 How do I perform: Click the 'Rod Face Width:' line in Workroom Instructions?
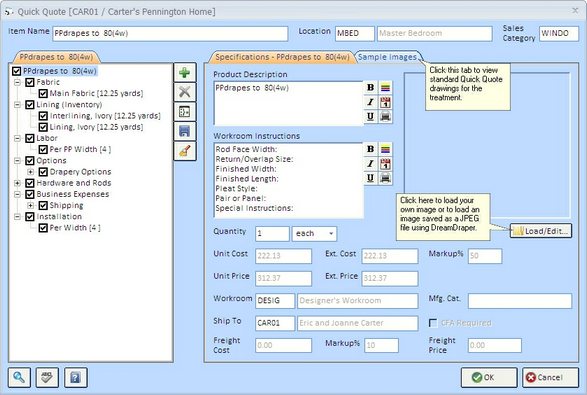coord(246,149)
